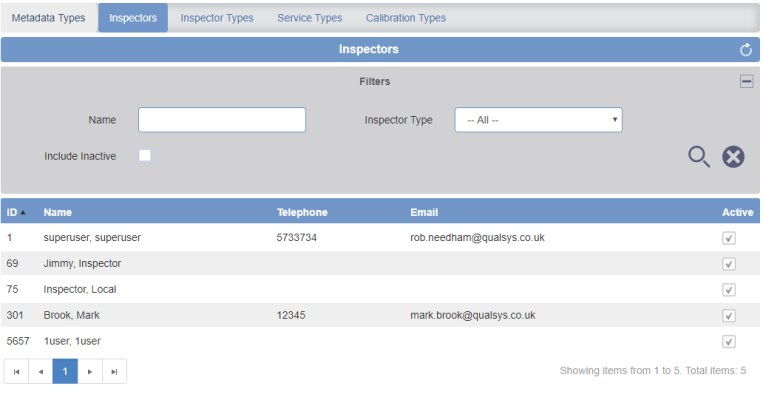Click ID cell 5657
This screenshot has height=400, width=763.
click(18, 341)
